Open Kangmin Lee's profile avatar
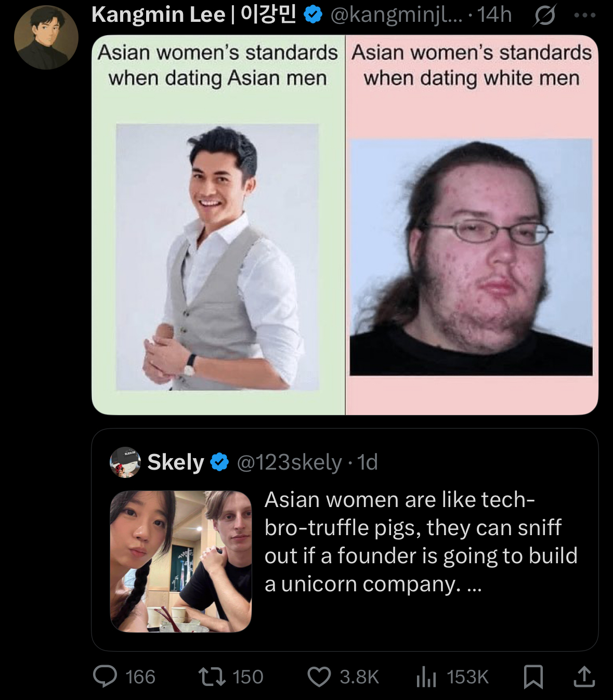This screenshot has height=700, width=613. point(46,37)
